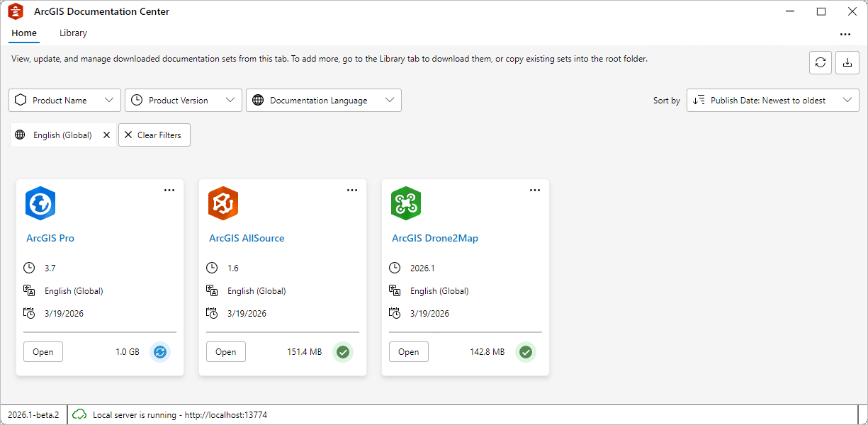Follow the ArcGIS Pro title link
The width and height of the screenshot is (868, 425).
coord(50,238)
